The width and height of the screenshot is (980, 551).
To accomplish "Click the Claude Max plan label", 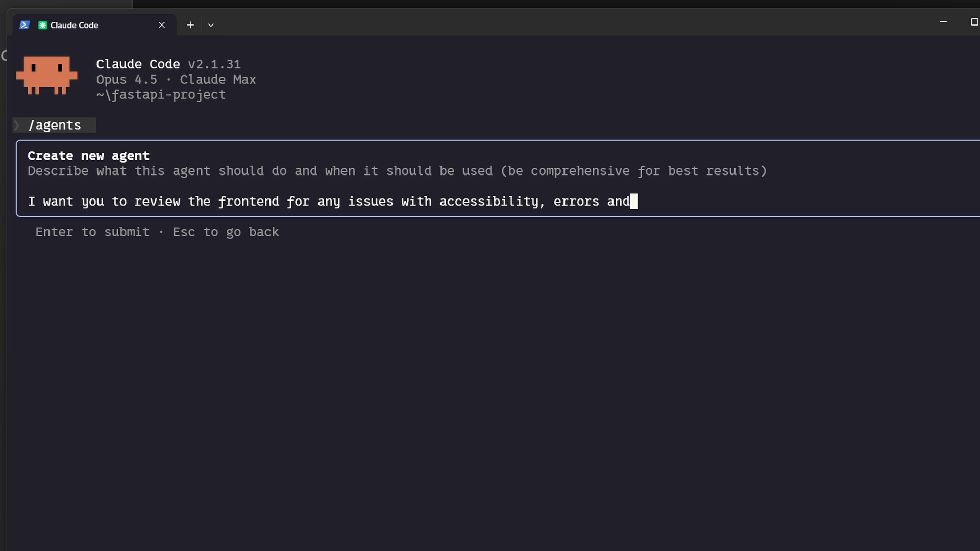I will tap(218, 80).
